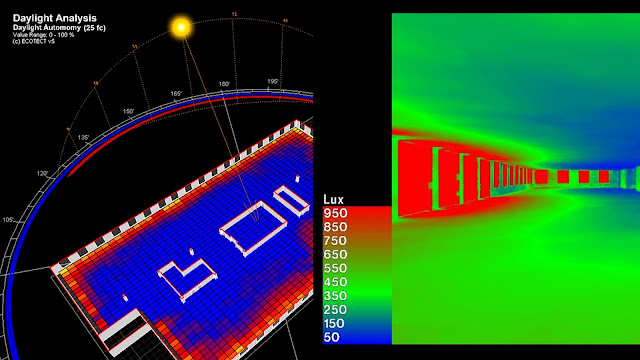
Task: Click the 850 value in the Lux legend
Action: coord(335,227)
